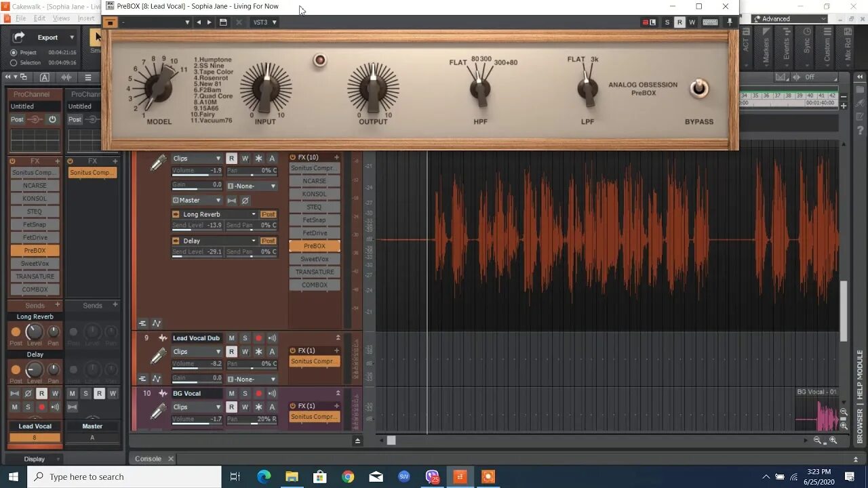Adjust the Delay send Level knob in inspector
The image size is (868, 488).
tap(35, 369)
